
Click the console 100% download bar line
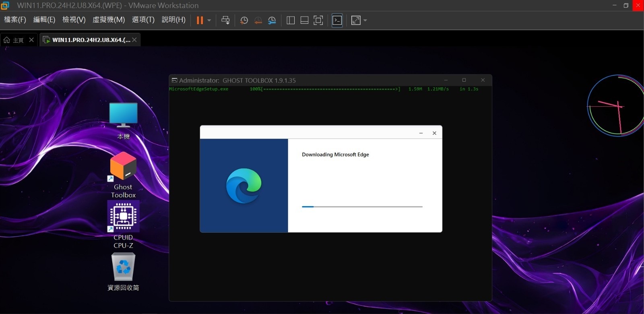pyautogui.click(x=325, y=89)
